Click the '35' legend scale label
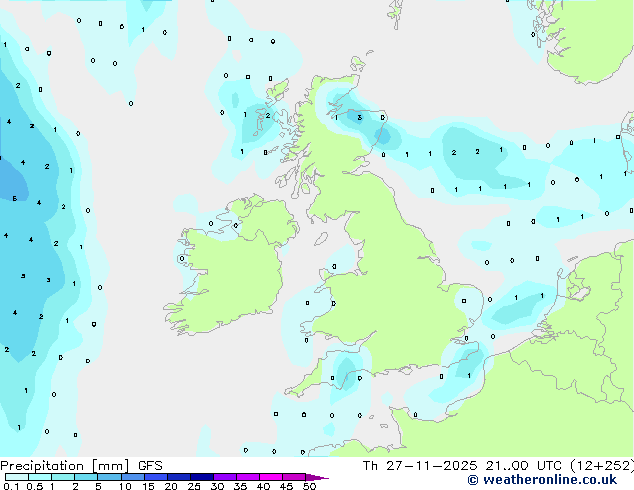 [240, 486]
